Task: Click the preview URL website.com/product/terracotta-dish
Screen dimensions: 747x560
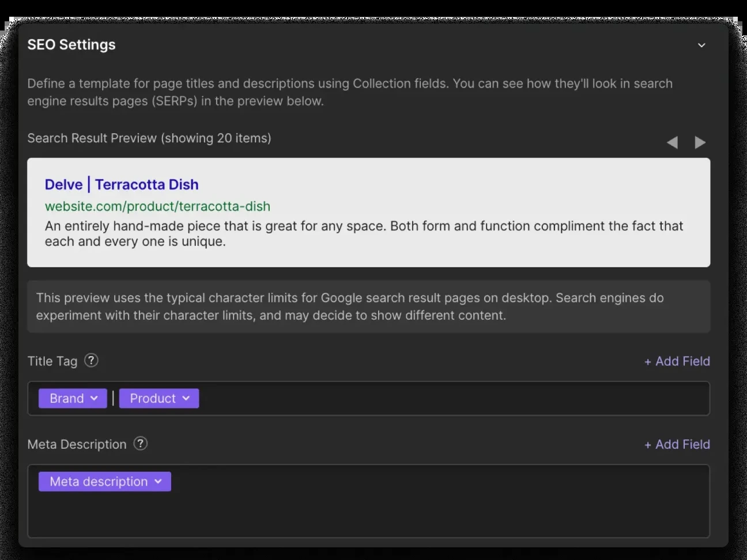Action: (x=157, y=206)
